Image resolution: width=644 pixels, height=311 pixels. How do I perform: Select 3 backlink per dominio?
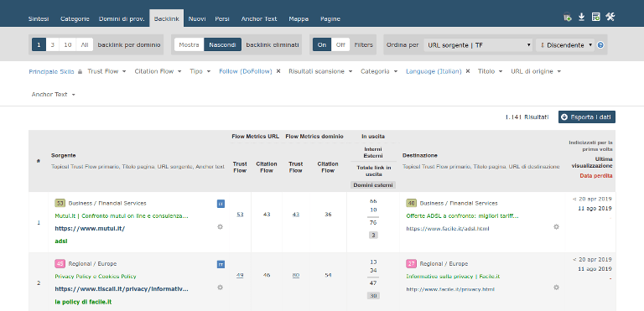pos(53,44)
